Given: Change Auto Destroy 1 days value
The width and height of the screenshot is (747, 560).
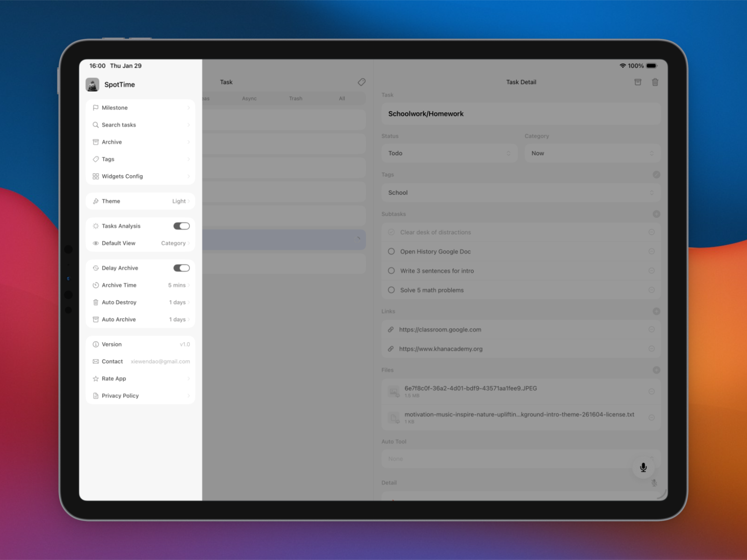Looking at the screenshot, I should pos(179,302).
